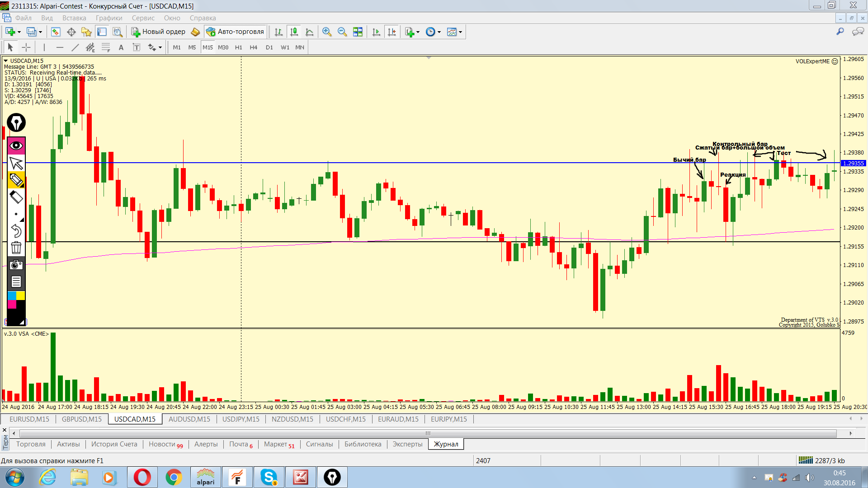The image size is (868, 488).
Task: Select the Epic Pen cursor tool
Action: pos(16,163)
